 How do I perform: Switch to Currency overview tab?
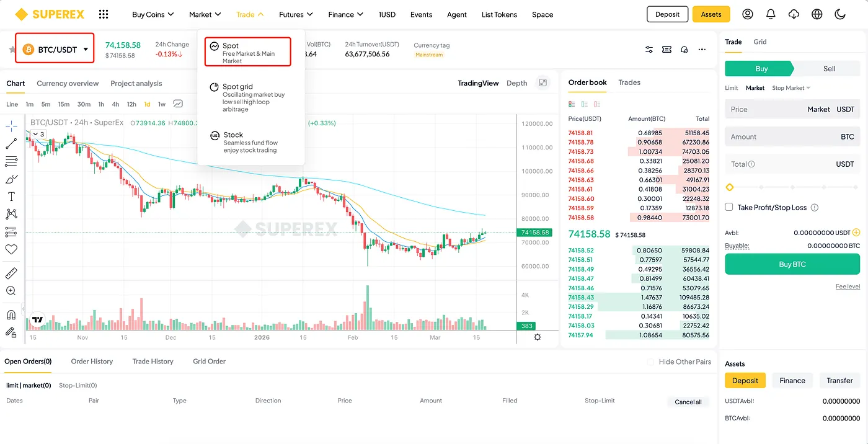(68, 83)
